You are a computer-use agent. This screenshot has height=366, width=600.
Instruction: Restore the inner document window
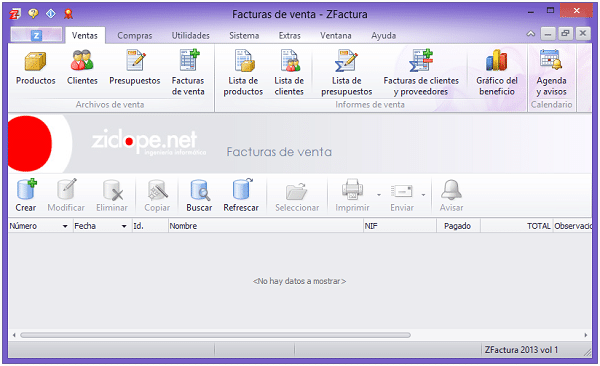pyautogui.click(x=565, y=34)
